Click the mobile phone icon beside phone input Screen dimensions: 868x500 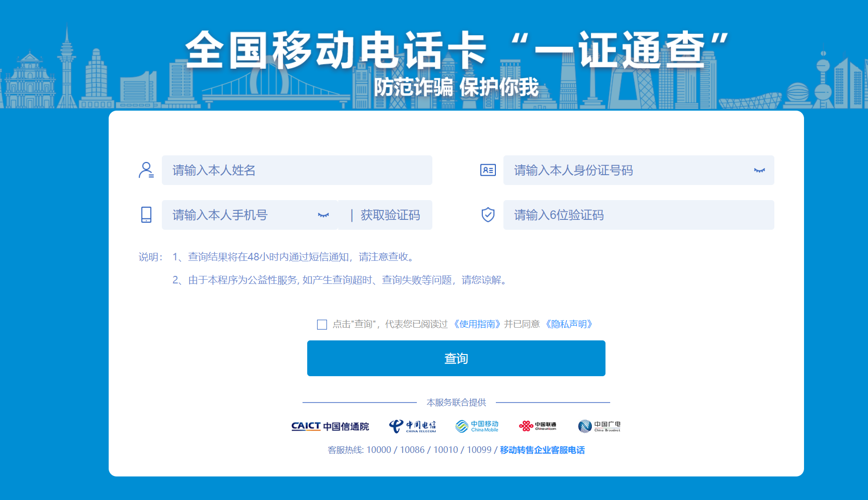[x=146, y=215]
